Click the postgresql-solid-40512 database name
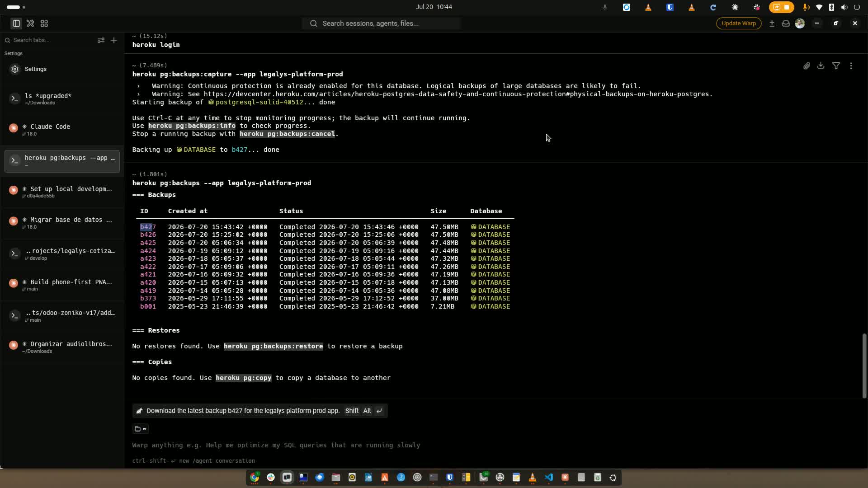868x488 pixels. coord(259,102)
